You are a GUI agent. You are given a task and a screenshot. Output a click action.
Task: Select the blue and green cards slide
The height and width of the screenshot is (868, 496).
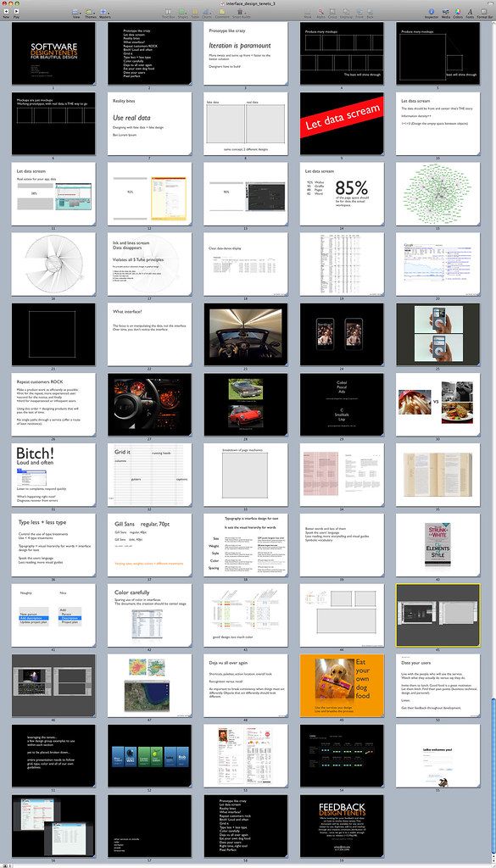pyautogui.click(x=149, y=756)
